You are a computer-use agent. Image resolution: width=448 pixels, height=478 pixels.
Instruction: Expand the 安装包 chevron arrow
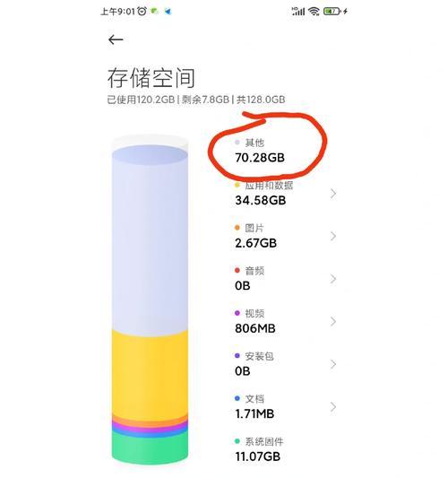tap(333, 364)
